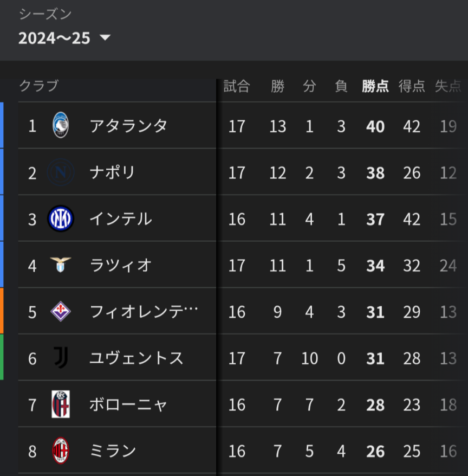Image resolution: width=468 pixels, height=476 pixels.
Task: Click the season dropdown arrow
Action: point(105,38)
